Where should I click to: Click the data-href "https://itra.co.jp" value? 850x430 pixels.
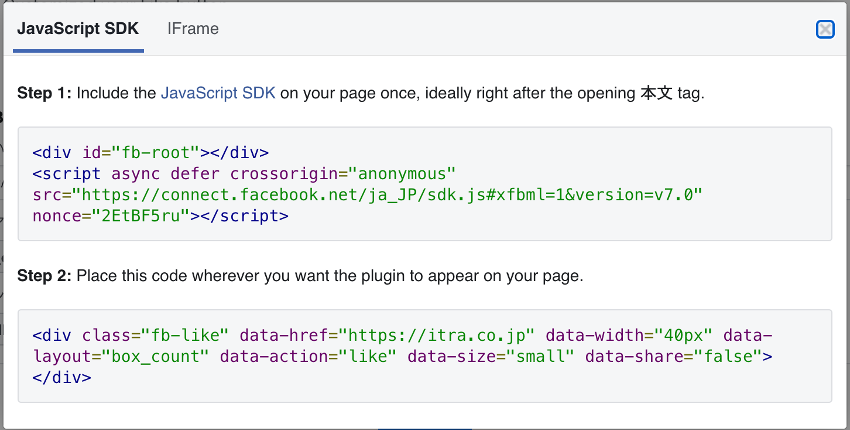click(x=436, y=335)
